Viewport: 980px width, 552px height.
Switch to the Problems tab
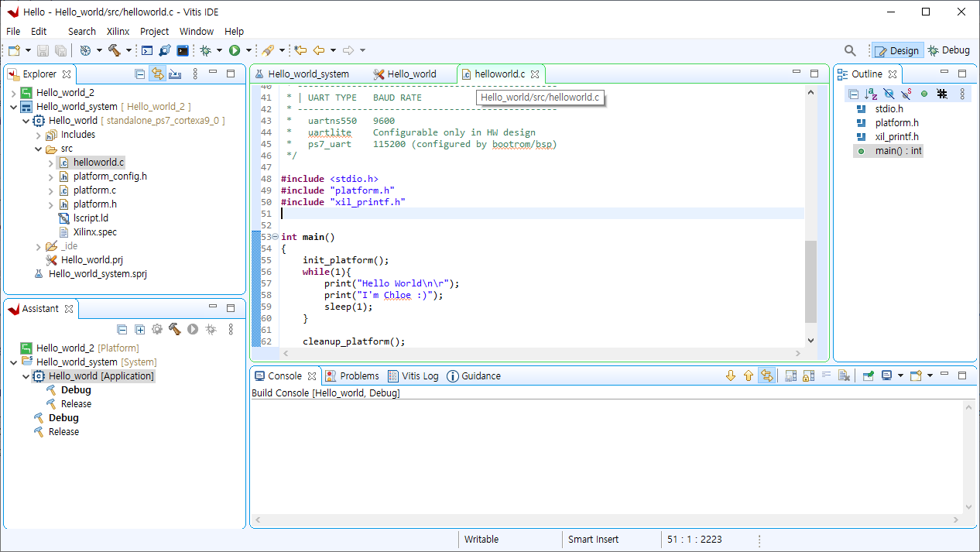352,376
